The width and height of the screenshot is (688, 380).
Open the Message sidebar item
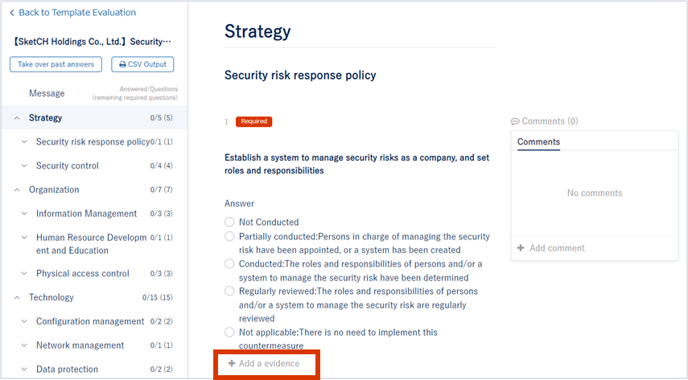(x=47, y=93)
